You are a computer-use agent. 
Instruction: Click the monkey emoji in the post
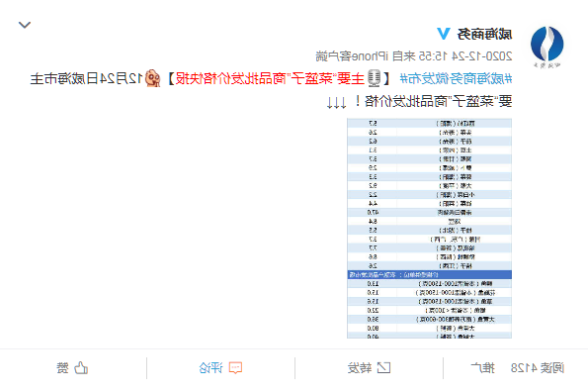tap(153, 78)
